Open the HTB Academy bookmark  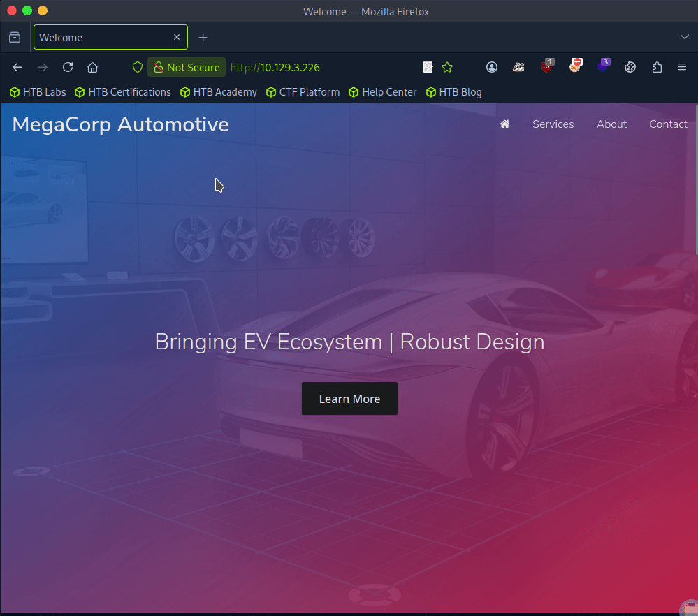click(x=219, y=92)
